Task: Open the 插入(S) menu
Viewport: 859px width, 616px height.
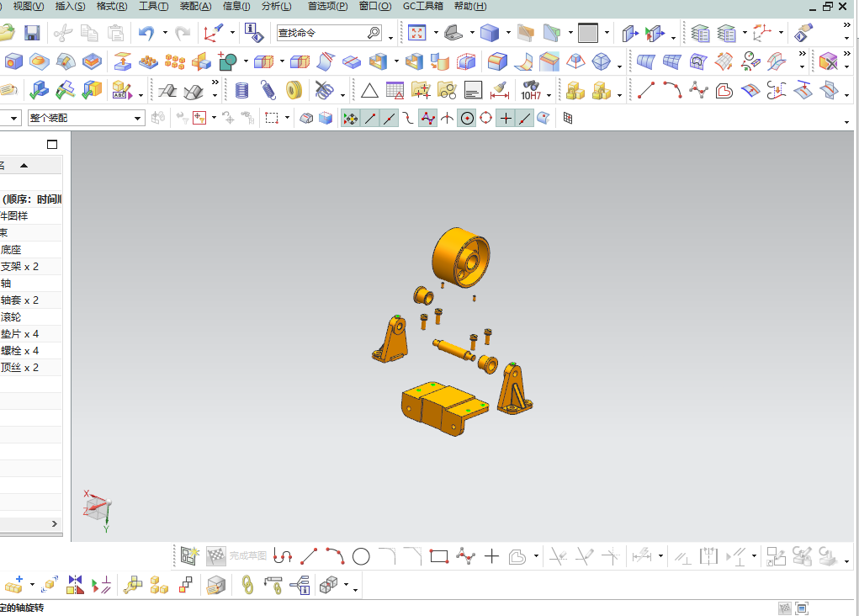Action: [70, 6]
